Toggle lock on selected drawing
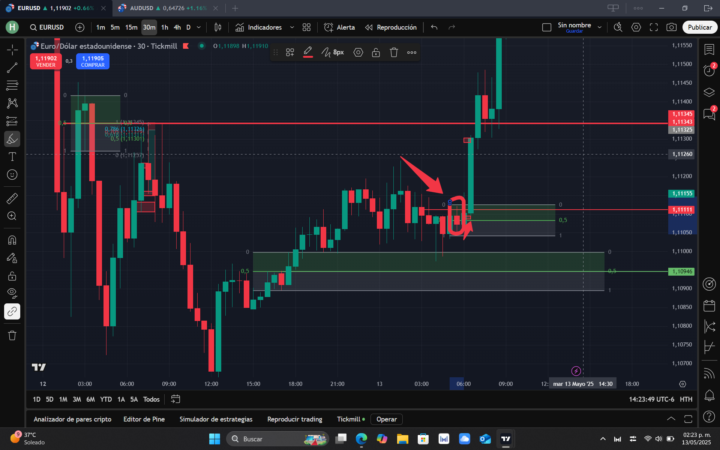 click(376, 52)
